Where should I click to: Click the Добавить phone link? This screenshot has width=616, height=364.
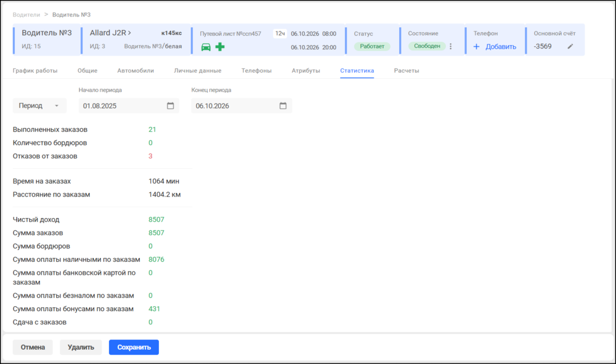500,47
